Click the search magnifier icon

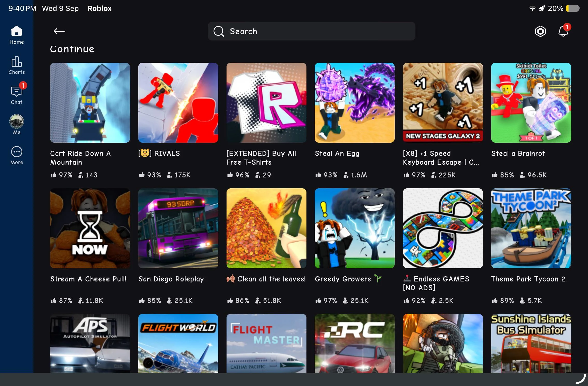218,31
